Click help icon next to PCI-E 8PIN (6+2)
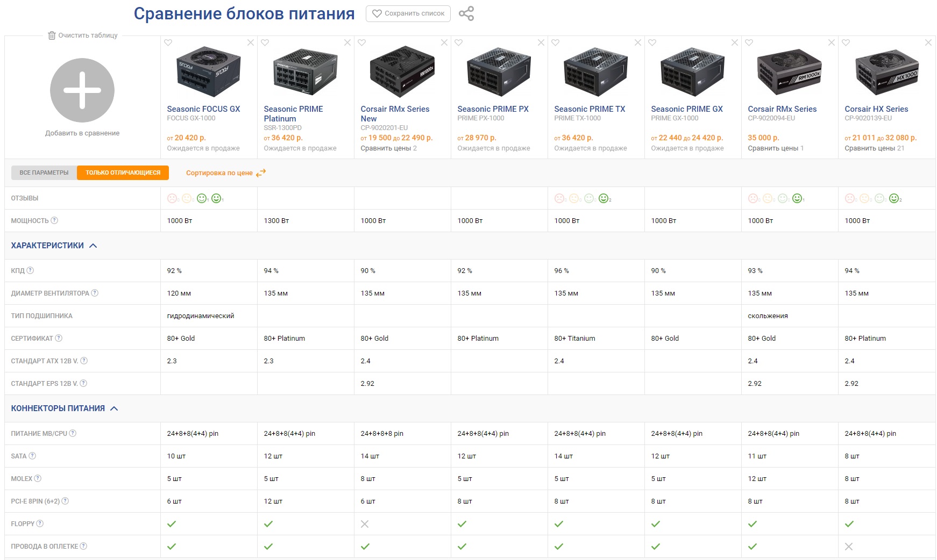The height and width of the screenshot is (560, 937). (x=65, y=501)
